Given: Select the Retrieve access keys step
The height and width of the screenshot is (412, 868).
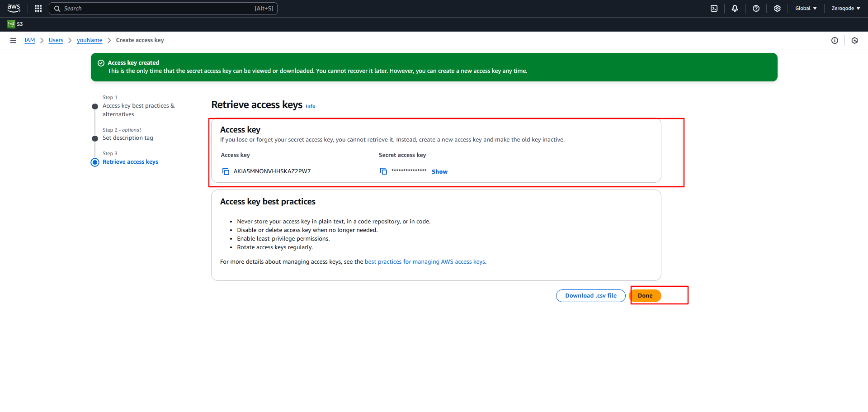Looking at the screenshot, I should (130, 162).
